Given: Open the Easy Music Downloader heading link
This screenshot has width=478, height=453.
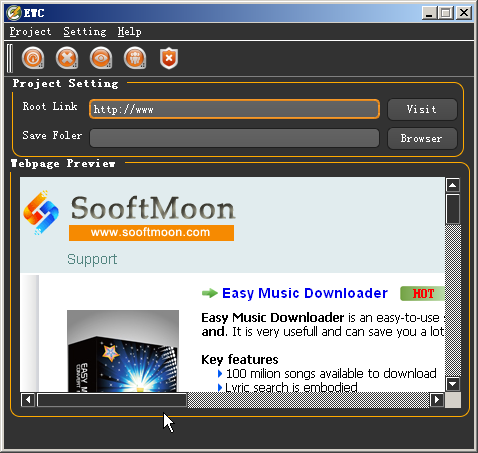Looking at the screenshot, I should coord(305,293).
